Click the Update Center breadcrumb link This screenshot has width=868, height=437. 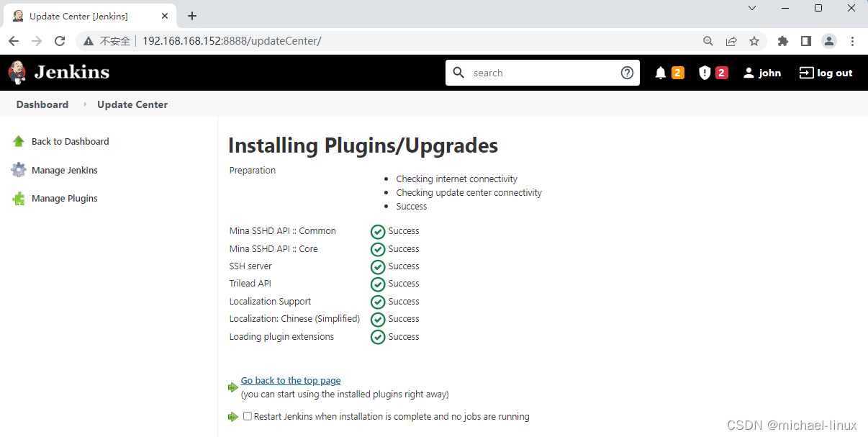pyautogui.click(x=132, y=104)
